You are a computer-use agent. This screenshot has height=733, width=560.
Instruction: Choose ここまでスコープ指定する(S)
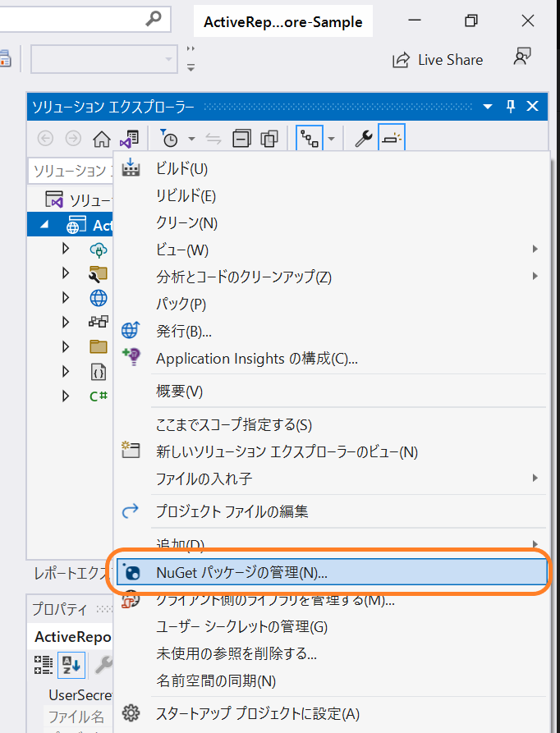click(331, 425)
